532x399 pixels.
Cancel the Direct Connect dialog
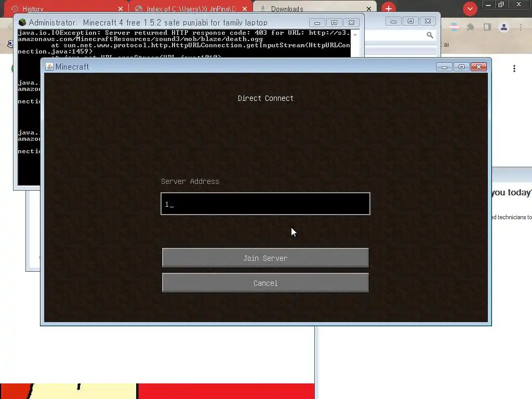[265, 283]
